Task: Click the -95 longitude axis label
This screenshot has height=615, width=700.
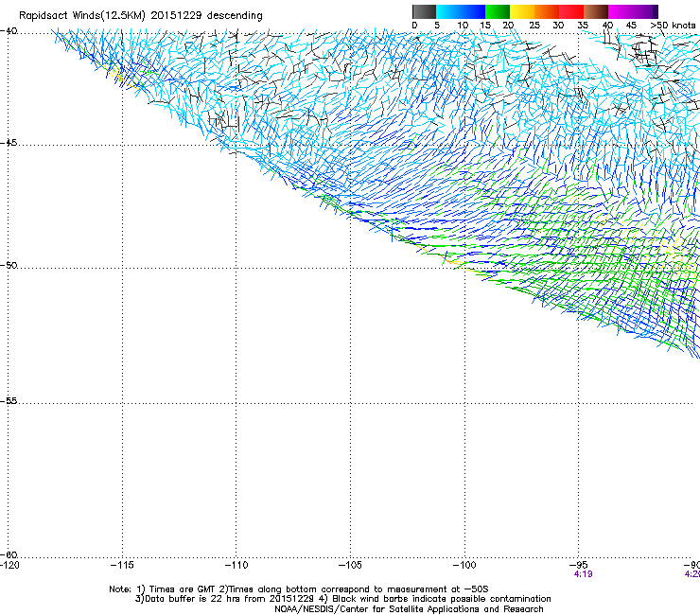Action: pos(579,565)
